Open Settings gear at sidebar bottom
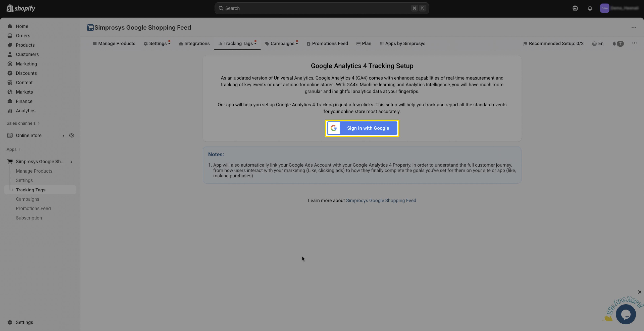644x331 pixels. [10, 322]
